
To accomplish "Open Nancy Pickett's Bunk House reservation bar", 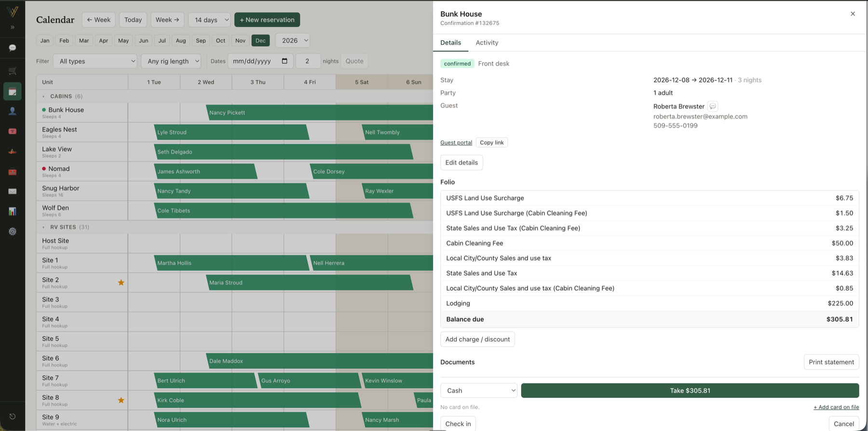I will (320, 113).
